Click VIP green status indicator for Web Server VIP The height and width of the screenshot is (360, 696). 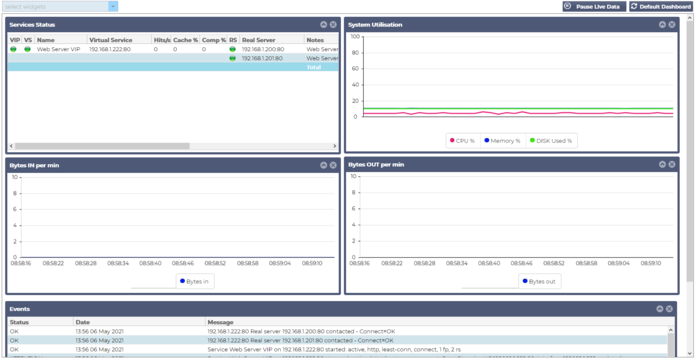pos(13,49)
